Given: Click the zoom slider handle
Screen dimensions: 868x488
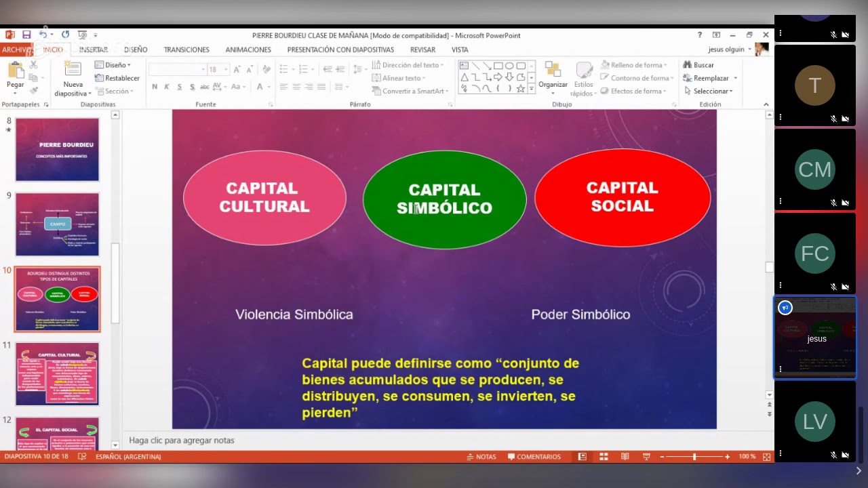Looking at the screenshot, I should (694, 457).
